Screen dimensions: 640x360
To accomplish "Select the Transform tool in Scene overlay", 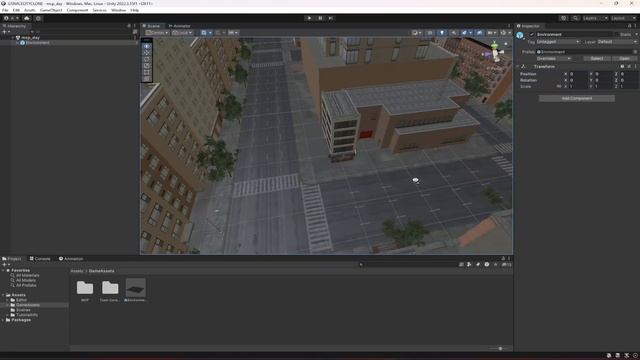I will [x=147, y=79].
